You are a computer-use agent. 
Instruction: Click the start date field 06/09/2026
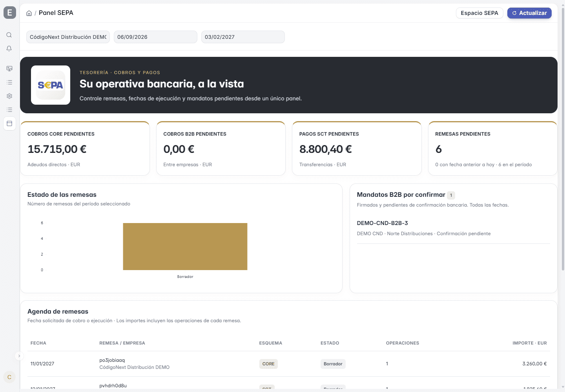[155, 37]
